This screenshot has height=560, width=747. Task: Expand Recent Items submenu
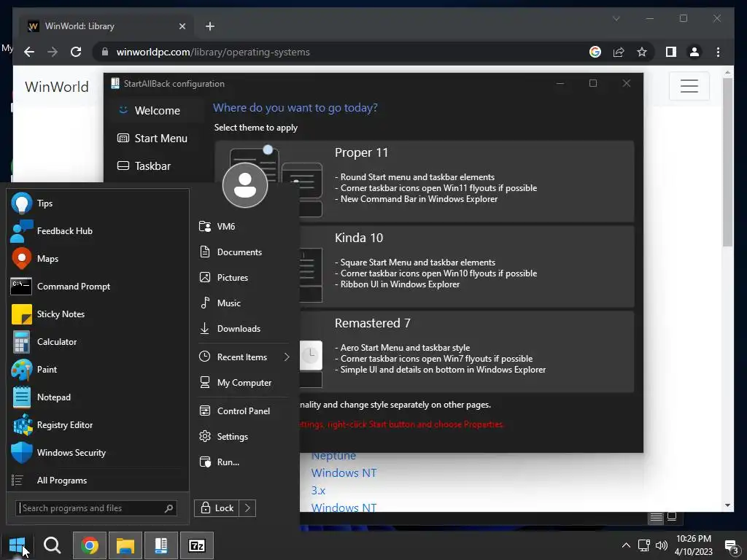click(244, 357)
